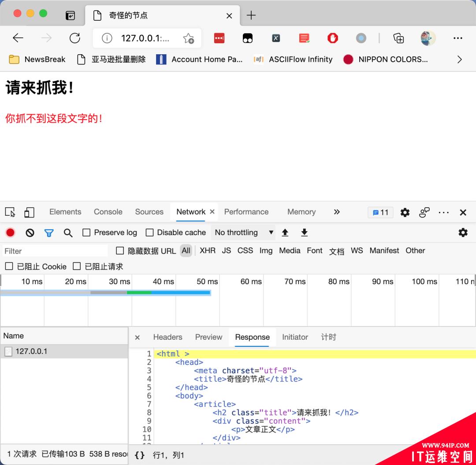Click the network timeline overview bar
Image resolution: width=476 pixels, height=465 pixels.
pyautogui.click(x=105, y=292)
